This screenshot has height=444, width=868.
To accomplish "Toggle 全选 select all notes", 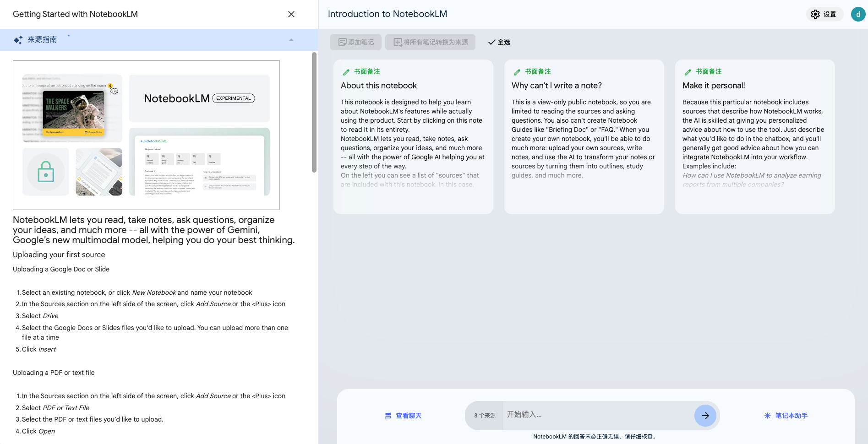I will 499,42.
